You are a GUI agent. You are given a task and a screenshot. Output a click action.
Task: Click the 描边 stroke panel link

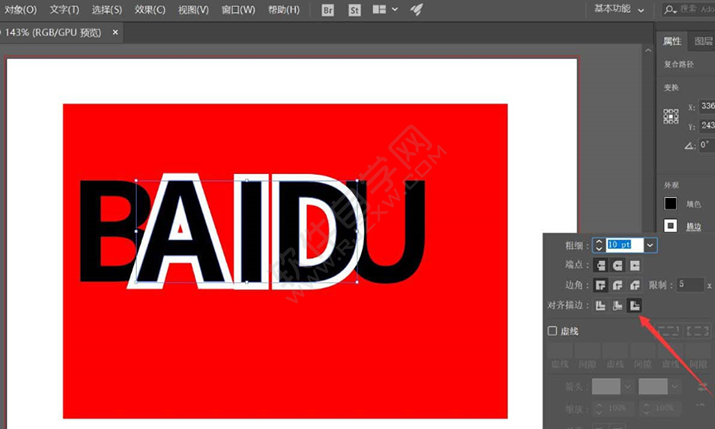point(694,227)
